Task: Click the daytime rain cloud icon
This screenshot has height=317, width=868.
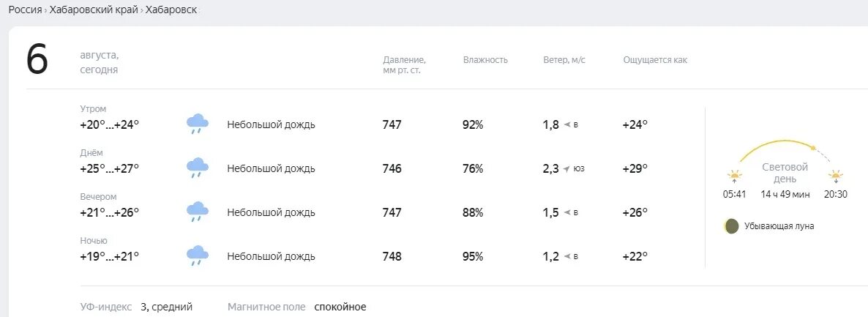Action: pyautogui.click(x=197, y=168)
